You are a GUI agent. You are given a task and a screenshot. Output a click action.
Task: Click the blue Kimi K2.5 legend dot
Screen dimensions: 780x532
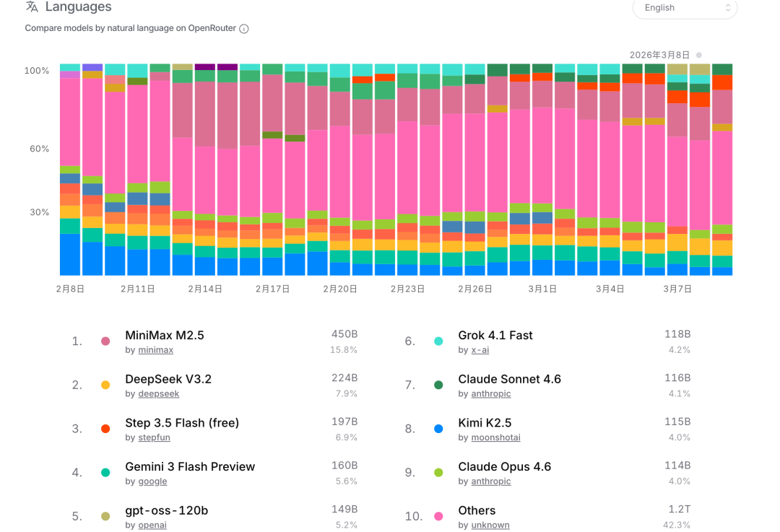[x=438, y=429]
